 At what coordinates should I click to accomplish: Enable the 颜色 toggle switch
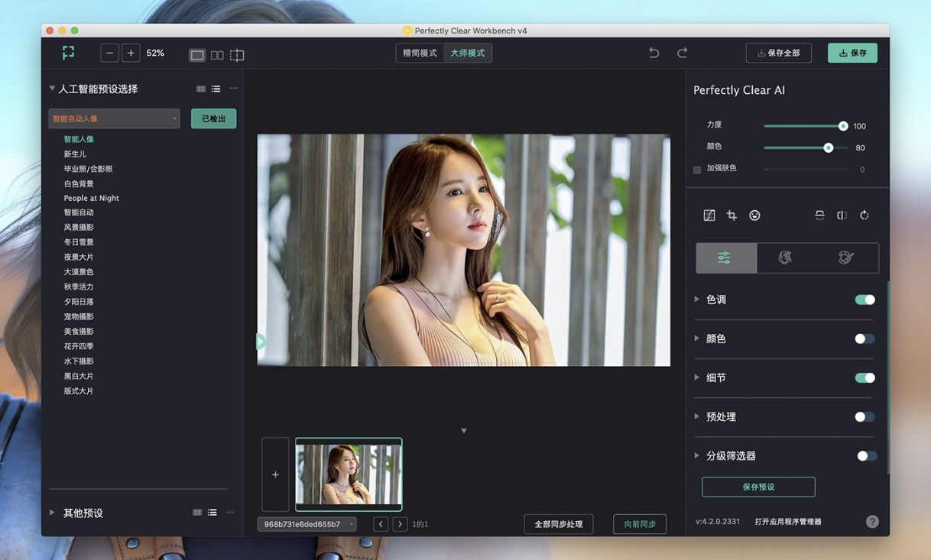click(x=864, y=339)
